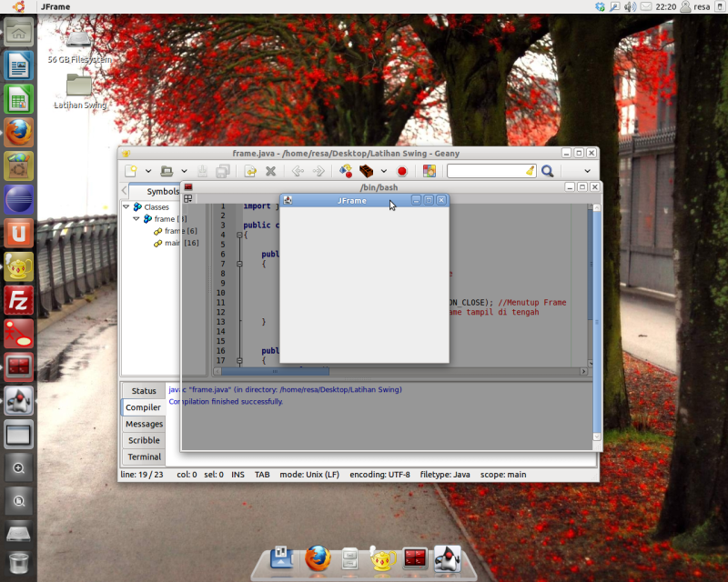Click the volume icon in top panel
728x582 pixels.
pyautogui.click(x=630, y=6)
